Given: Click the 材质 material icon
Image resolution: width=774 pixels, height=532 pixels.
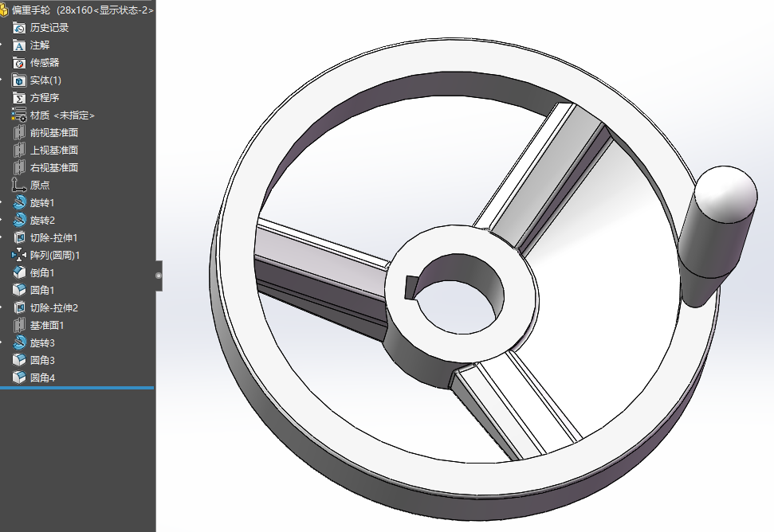Looking at the screenshot, I should [x=19, y=115].
